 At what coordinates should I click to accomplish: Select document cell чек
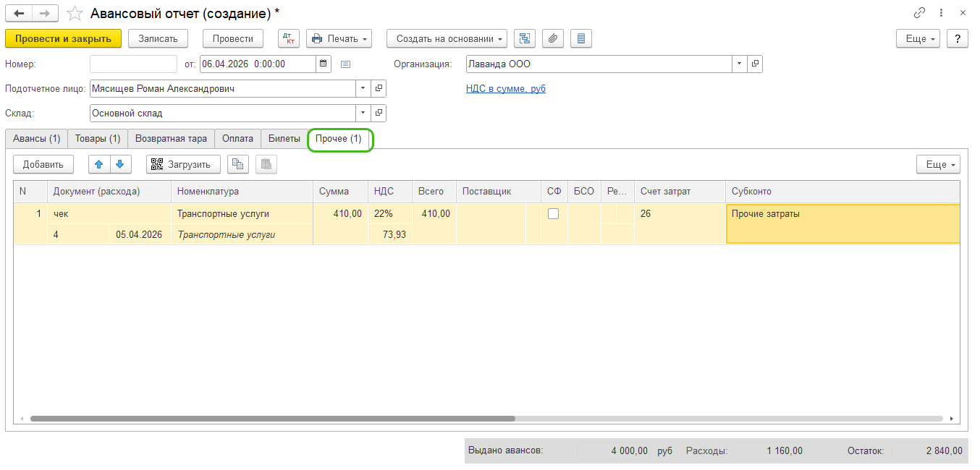click(x=109, y=214)
